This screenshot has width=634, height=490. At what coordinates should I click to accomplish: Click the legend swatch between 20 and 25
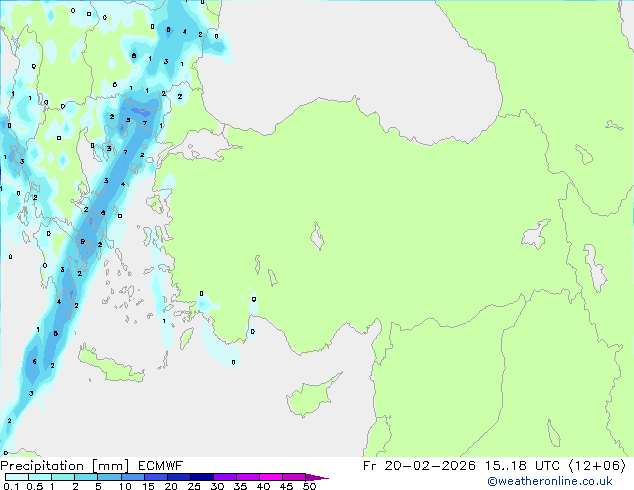pyautogui.click(x=179, y=477)
